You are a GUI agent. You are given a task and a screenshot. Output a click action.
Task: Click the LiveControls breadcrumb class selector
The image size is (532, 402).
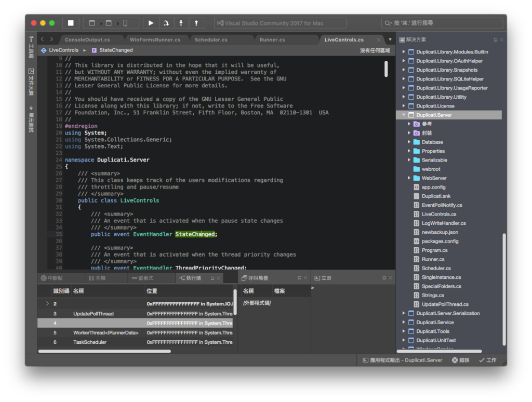(x=60, y=50)
